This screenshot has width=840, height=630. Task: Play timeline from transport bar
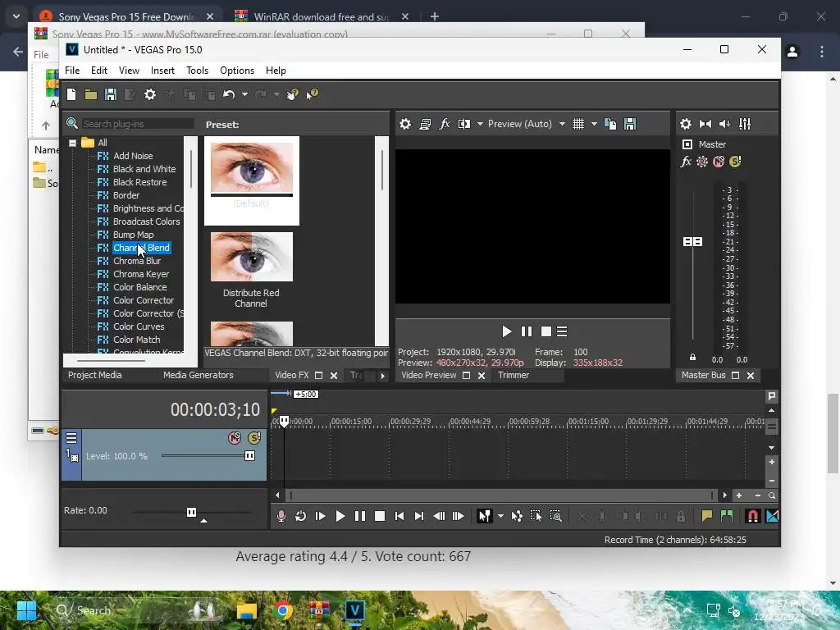[340, 516]
